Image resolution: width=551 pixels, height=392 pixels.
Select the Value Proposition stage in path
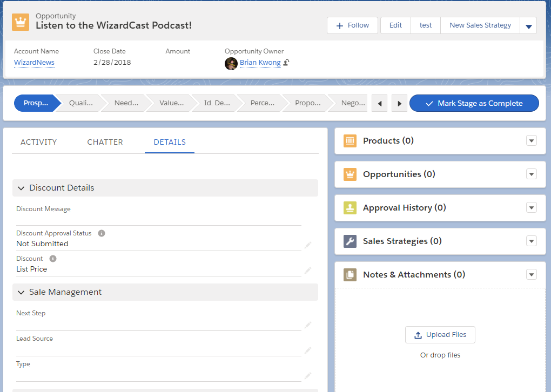click(x=172, y=103)
